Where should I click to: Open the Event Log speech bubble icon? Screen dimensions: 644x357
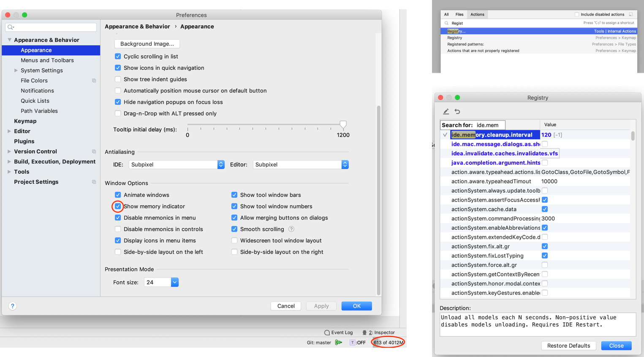pos(327,332)
